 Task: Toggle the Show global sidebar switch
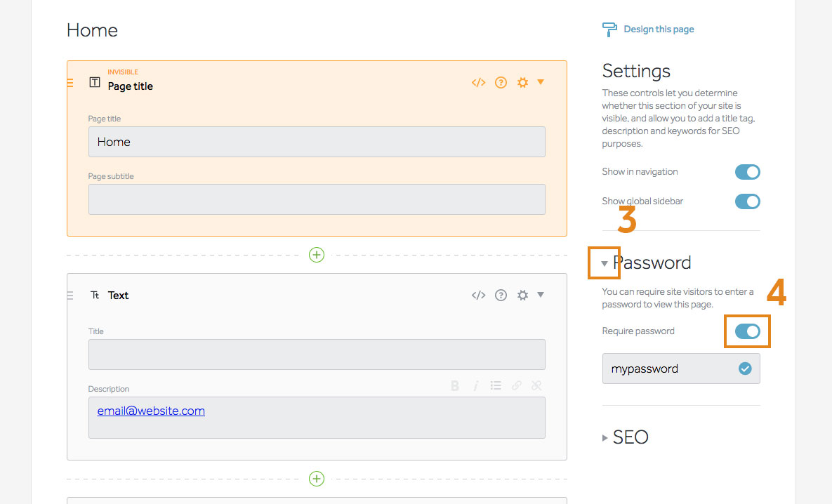coord(747,201)
